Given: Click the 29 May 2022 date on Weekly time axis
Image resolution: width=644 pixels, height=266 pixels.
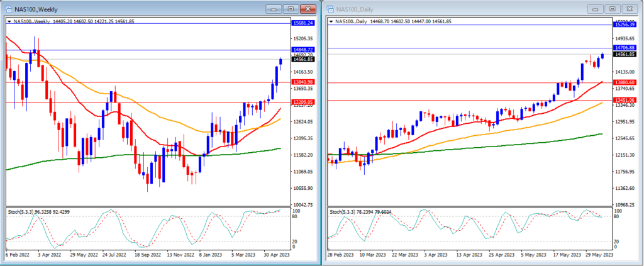Looking at the screenshot, I should 84,255.
